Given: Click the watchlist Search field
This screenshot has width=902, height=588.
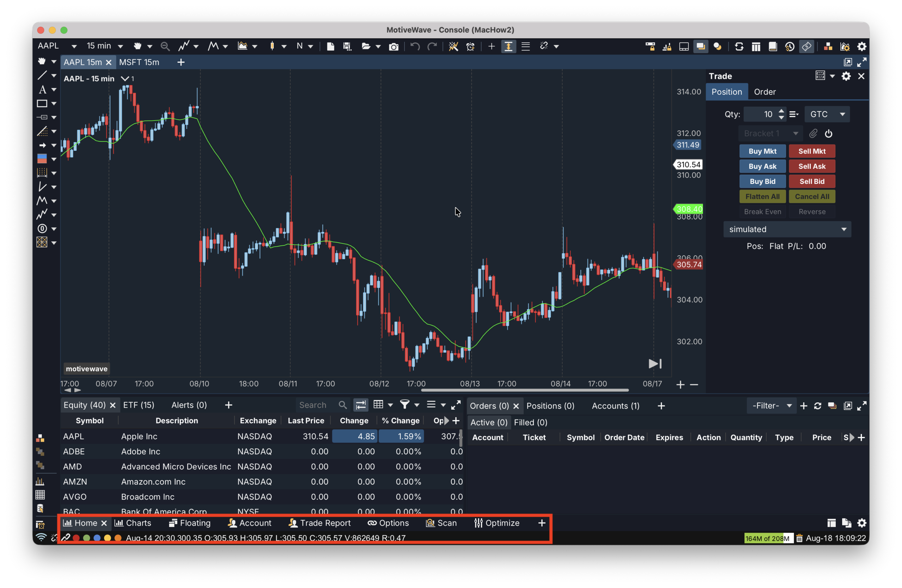Looking at the screenshot, I should tap(322, 405).
